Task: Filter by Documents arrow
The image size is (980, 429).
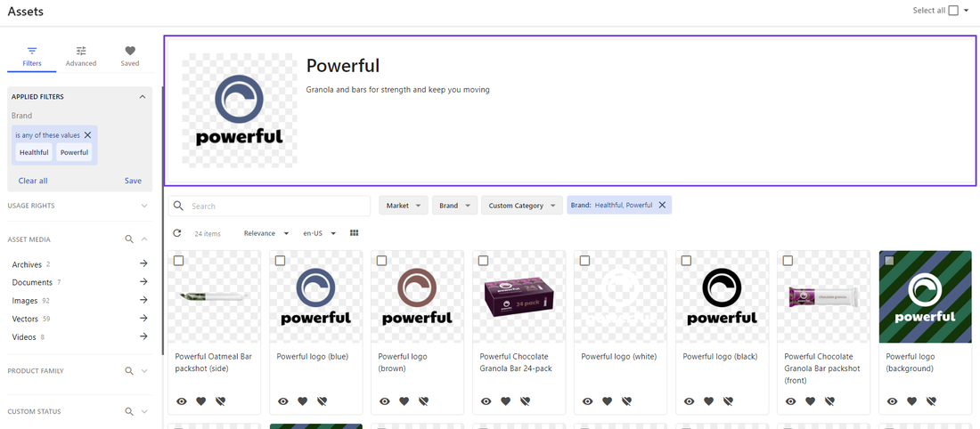Action: point(143,281)
